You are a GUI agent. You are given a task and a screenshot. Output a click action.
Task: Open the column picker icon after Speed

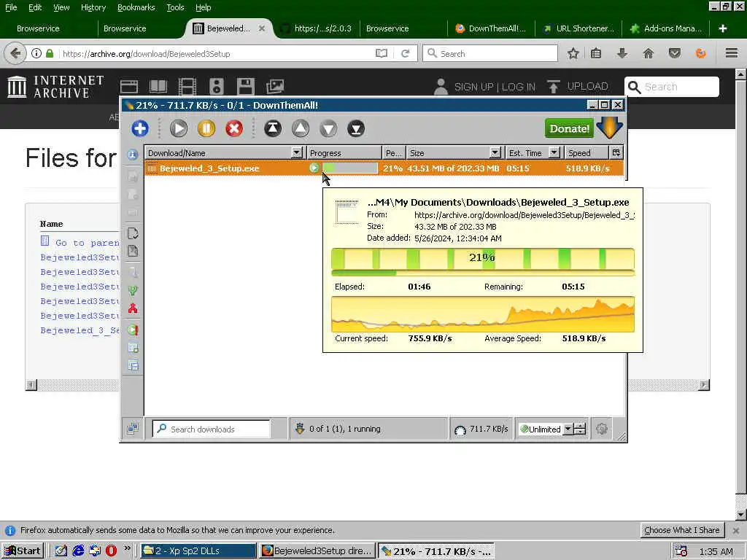[x=616, y=153]
